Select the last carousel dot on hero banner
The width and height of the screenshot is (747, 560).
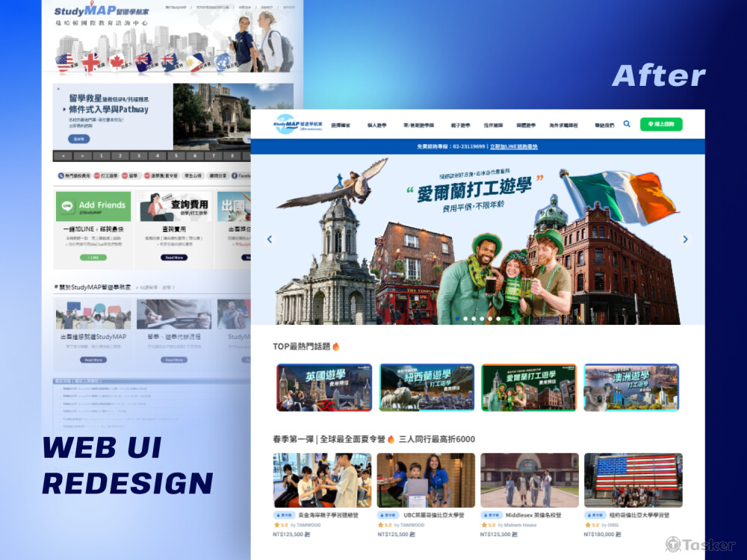click(x=498, y=319)
